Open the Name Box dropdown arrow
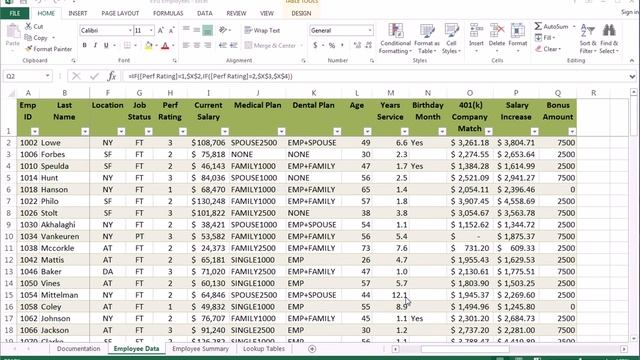This screenshot has height=360, width=640. point(47,76)
